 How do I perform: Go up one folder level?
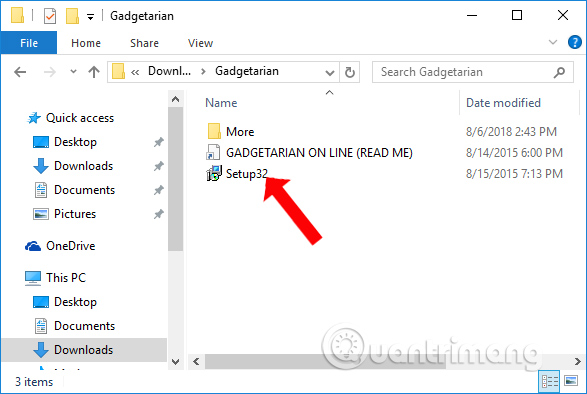94,72
